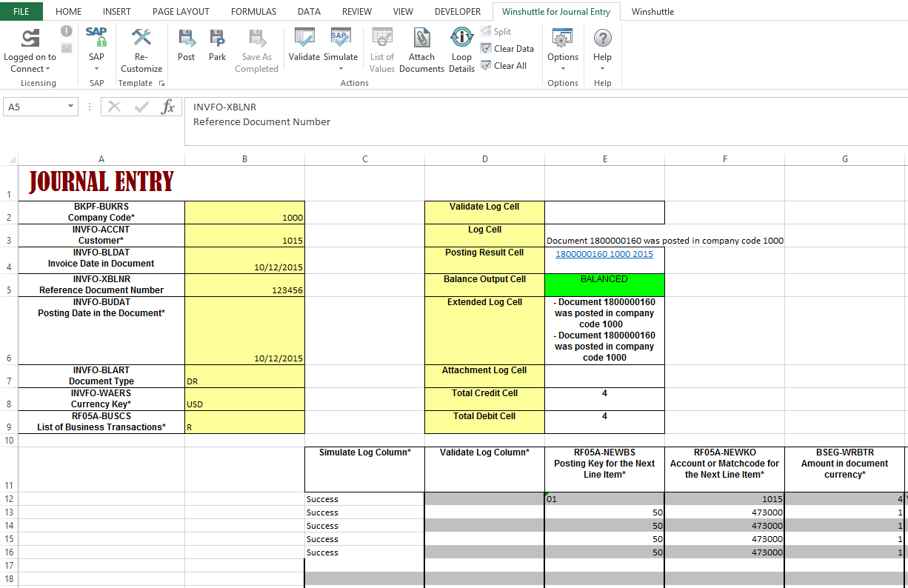This screenshot has width=908, height=588.
Task: Select column D header
Action: coord(484,158)
